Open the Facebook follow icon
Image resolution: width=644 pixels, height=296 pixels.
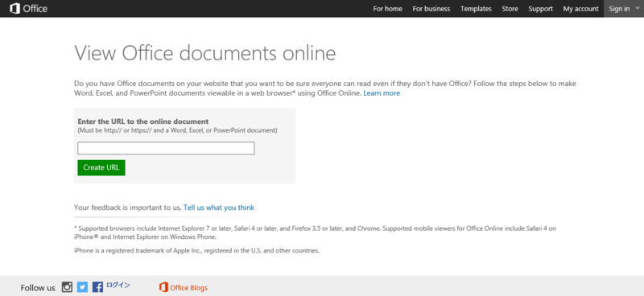tap(97, 287)
